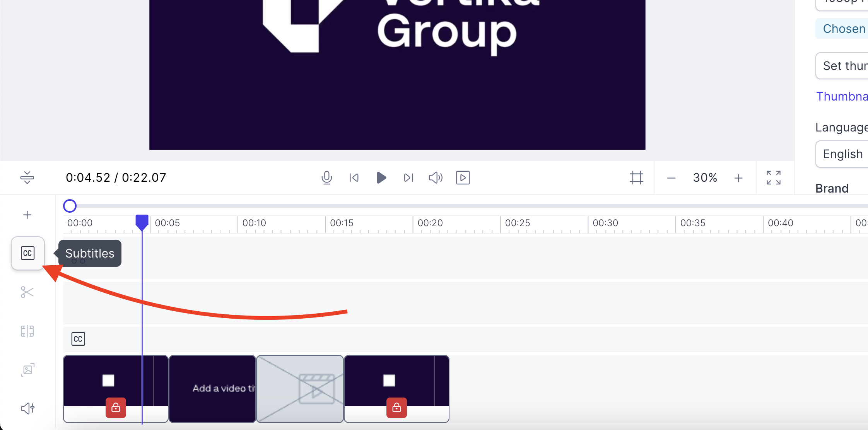The height and width of the screenshot is (430, 868).
Task: Select the 'Add a video title' clip
Action: pyautogui.click(x=212, y=389)
